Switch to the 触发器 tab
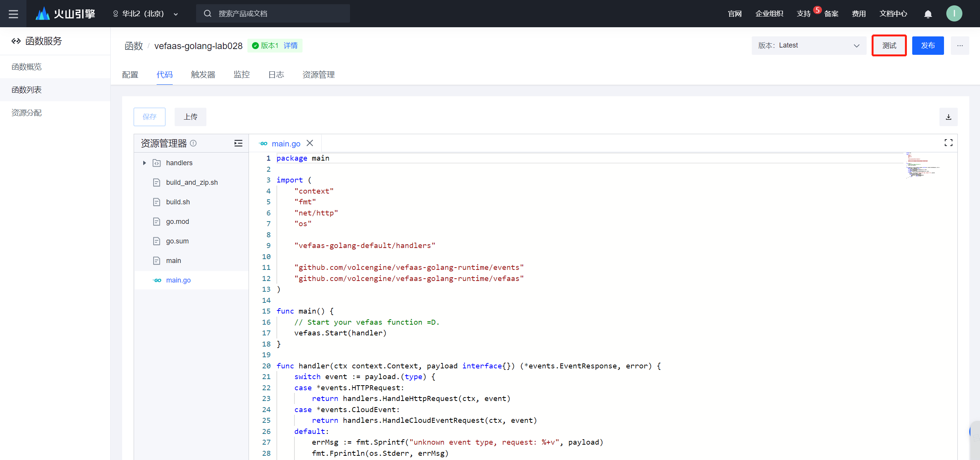This screenshot has height=460, width=980. coord(203,75)
